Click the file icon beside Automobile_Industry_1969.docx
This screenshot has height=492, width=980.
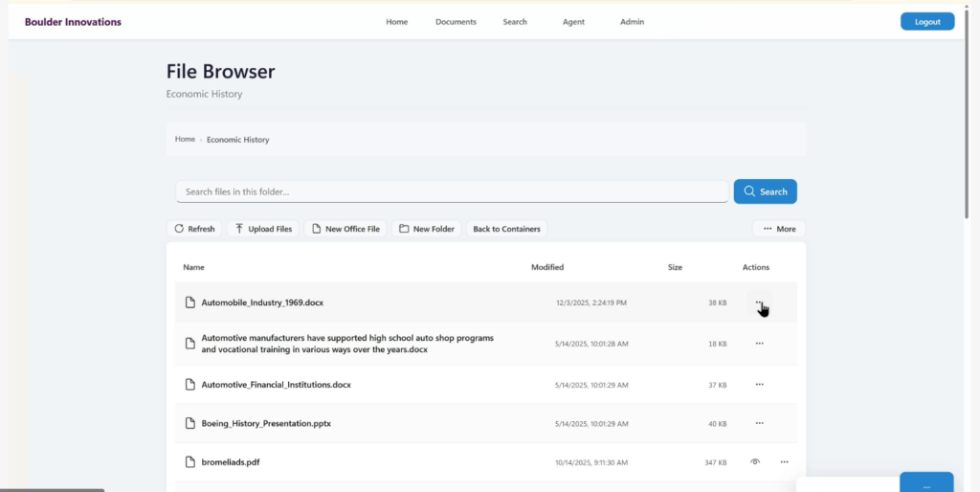tap(190, 302)
